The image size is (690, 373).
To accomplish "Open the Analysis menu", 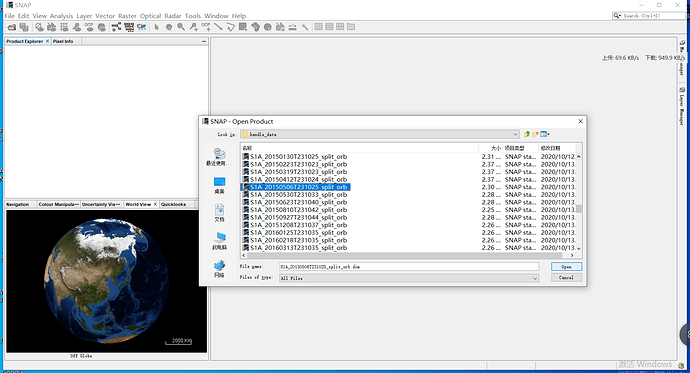I will [x=61, y=16].
